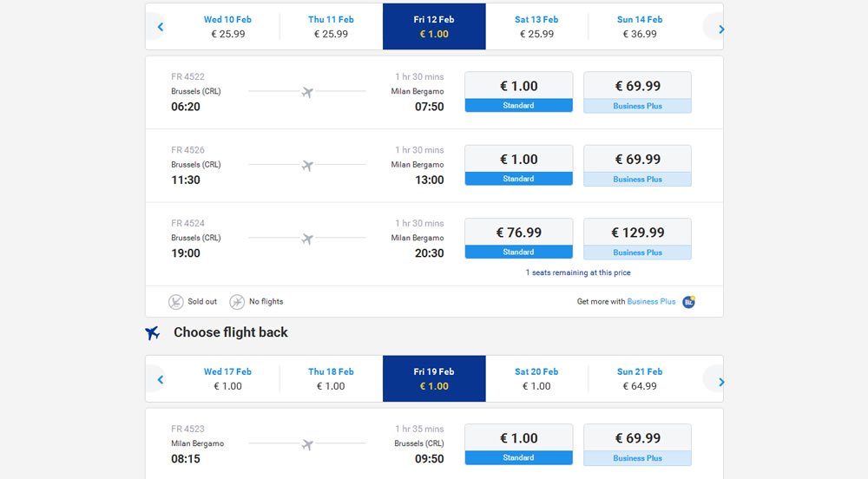The image size is (868, 479).
Task: Open the Business Plus link in footer
Action: point(651,302)
